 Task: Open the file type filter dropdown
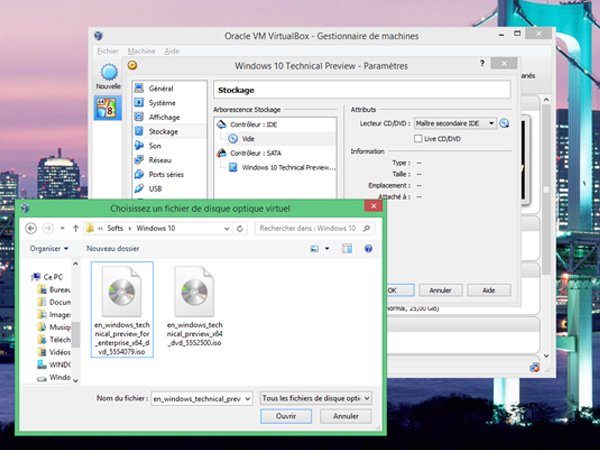click(x=316, y=398)
